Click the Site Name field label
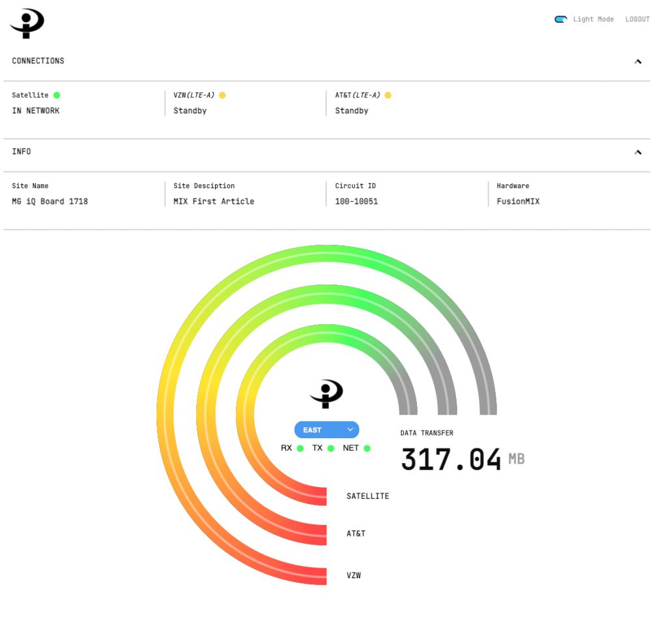This screenshot has width=667, height=644. point(30,186)
